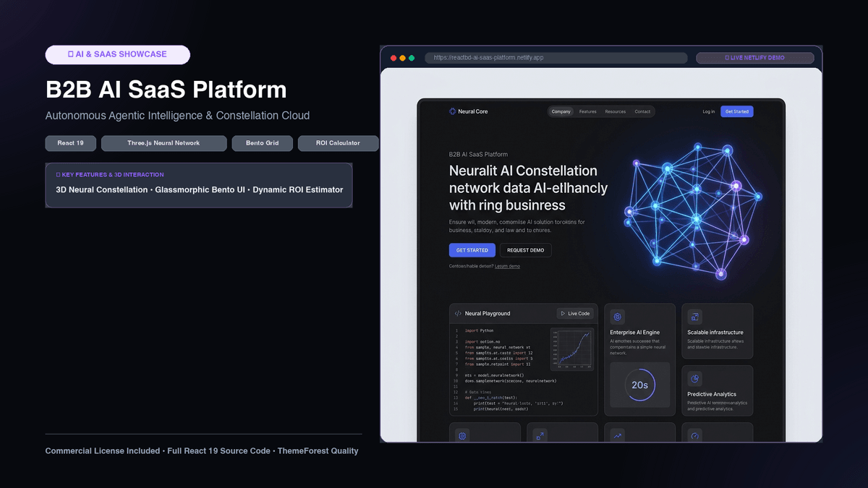Click the Log in link
Image resolution: width=868 pixels, height=488 pixels.
click(709, 111)
